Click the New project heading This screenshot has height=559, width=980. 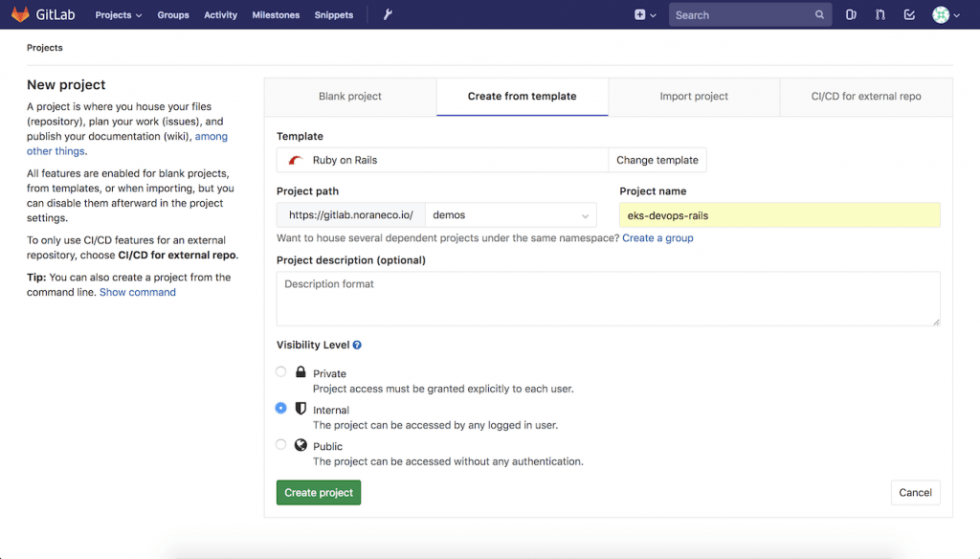pos(66,84)
